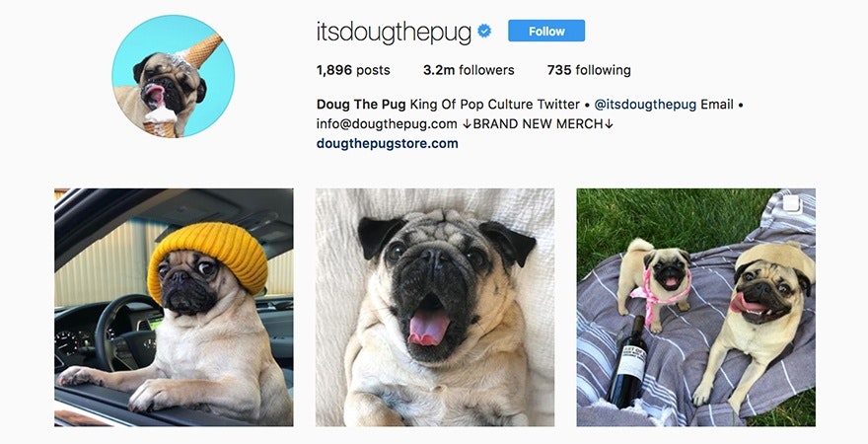868x444 pixels.
Task: View the 3.2m followers list
Action: coord(469,70)
